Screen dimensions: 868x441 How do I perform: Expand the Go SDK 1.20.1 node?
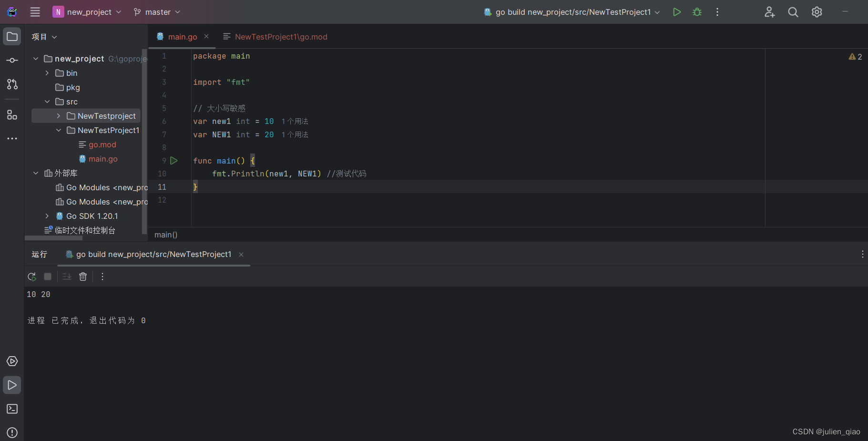(x=47, y=216)
